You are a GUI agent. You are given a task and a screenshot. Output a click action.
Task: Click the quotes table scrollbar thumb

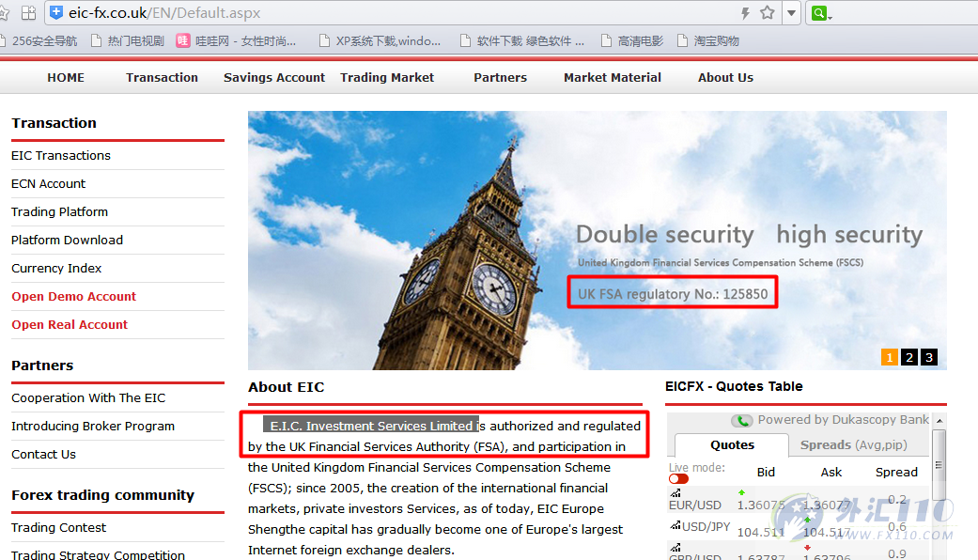939,464
